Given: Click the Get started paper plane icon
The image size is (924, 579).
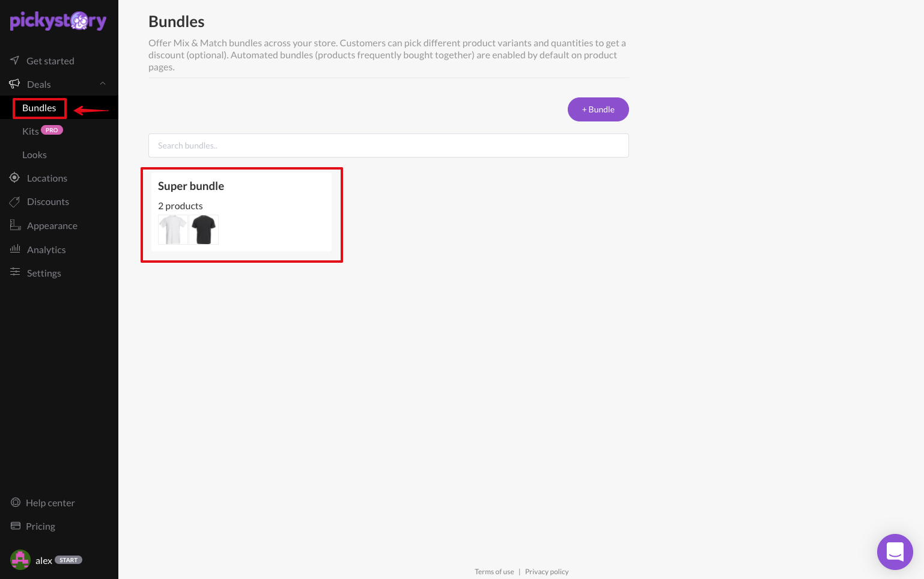Looking at the screenshot, I should (15, 60).
